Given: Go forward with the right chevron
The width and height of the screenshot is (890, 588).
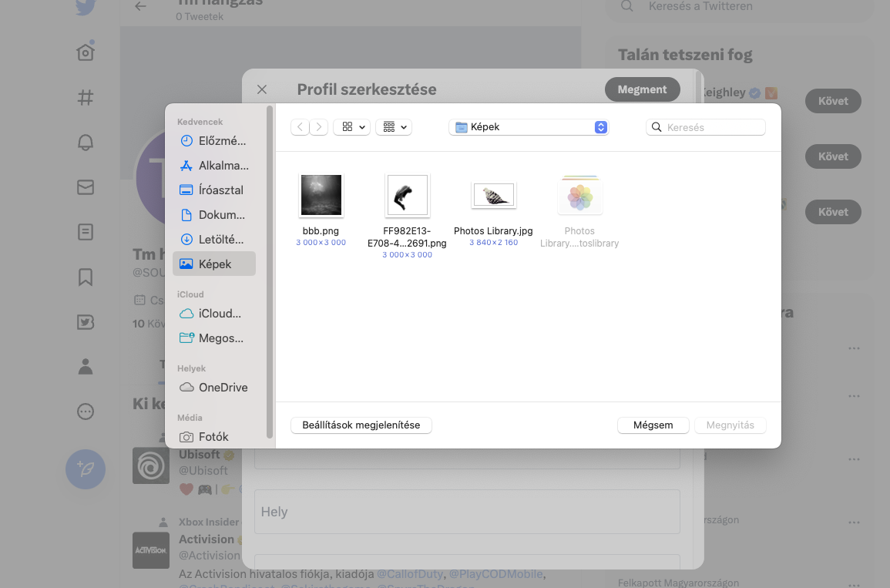Looking at the screenshot, I should click(319, 127).
